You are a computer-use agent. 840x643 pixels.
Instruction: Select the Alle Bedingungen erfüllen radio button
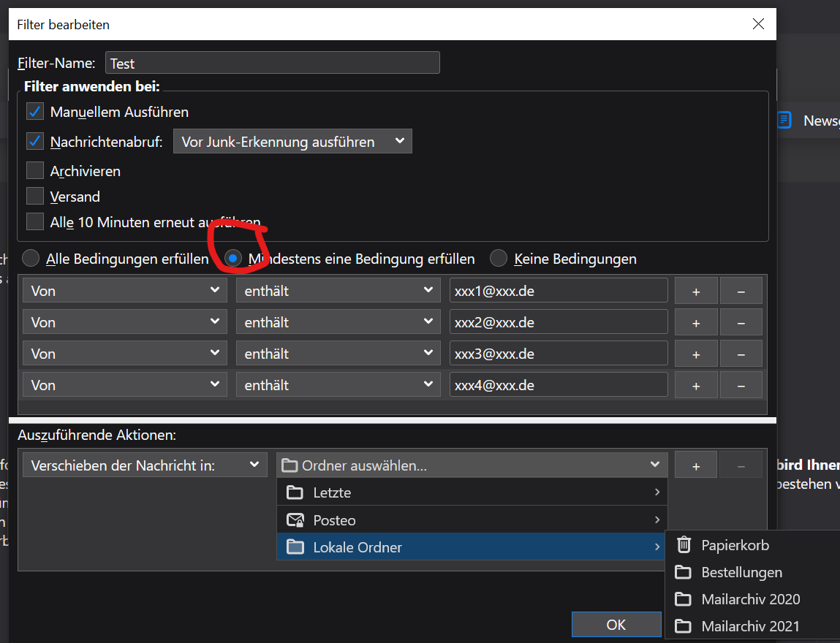click(31, 259)
